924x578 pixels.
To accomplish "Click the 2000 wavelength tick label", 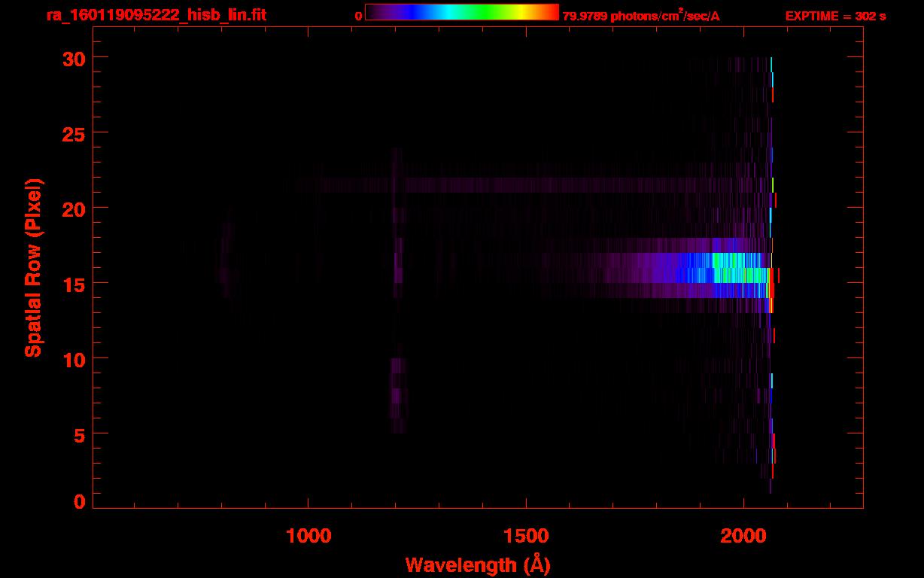I will [743, 536].
